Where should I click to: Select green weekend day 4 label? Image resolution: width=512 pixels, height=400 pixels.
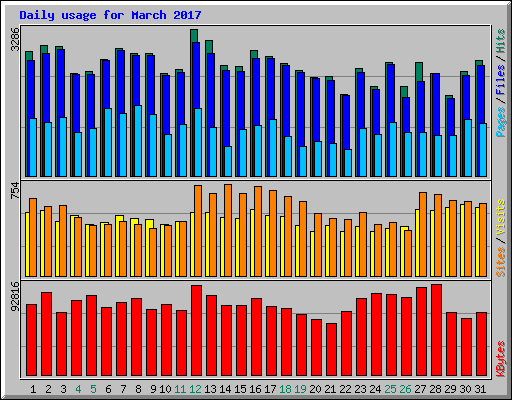[78, 389]
